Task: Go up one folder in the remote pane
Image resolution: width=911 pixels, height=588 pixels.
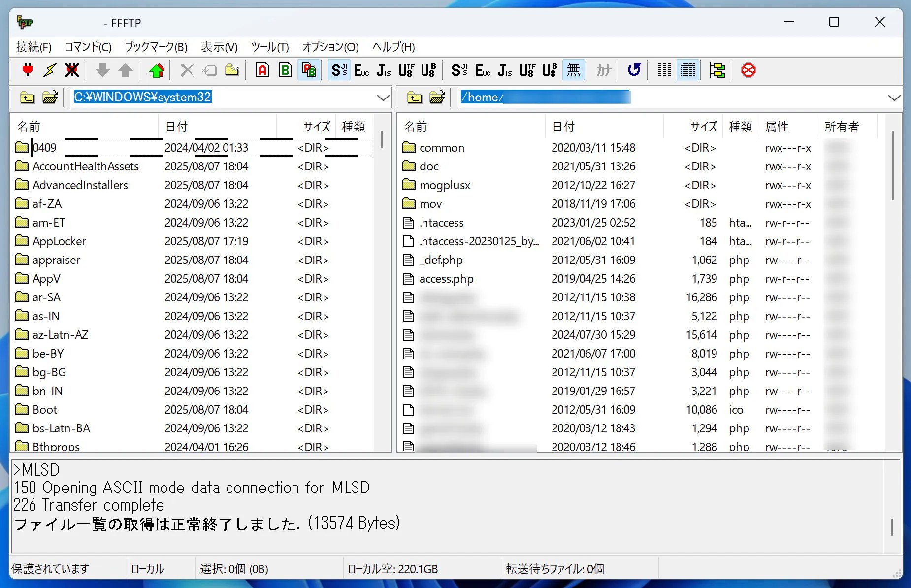Action: (414, 98)
